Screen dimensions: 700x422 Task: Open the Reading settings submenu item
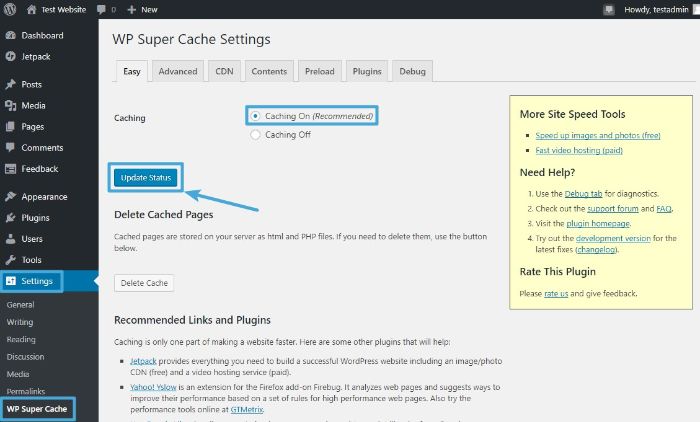(21, 339)
